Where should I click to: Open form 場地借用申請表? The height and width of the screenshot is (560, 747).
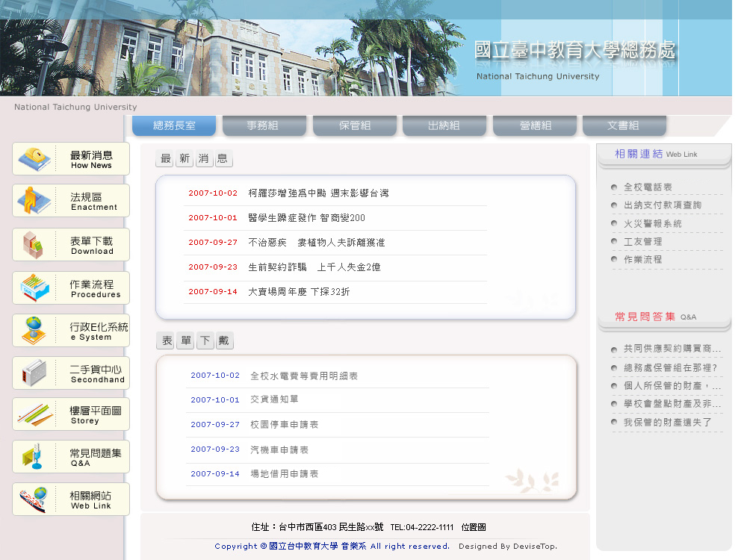285,474
